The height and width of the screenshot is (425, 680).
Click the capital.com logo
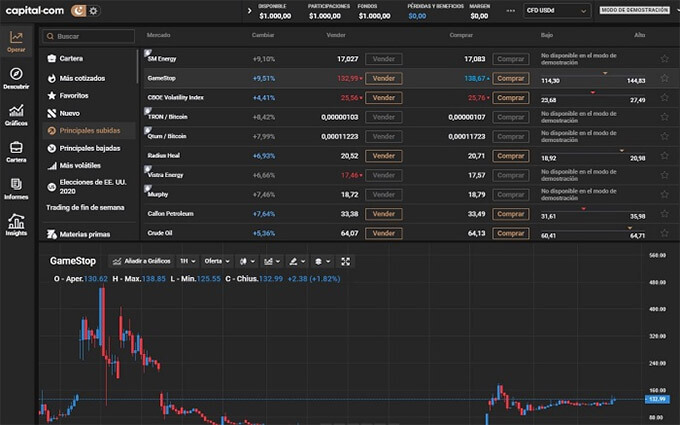click(35, 10)
